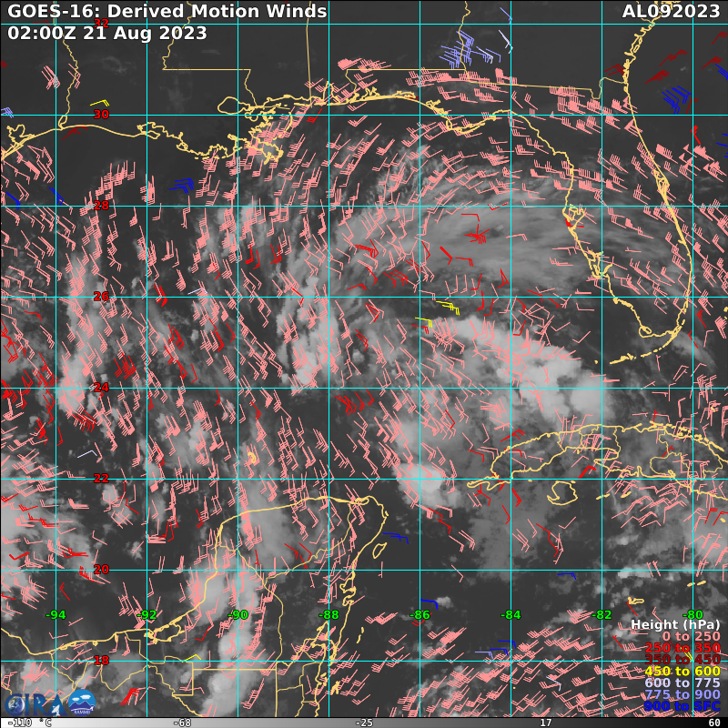The height and width of the screenshot is (728, 728).
Task: Select the "450 to 600" legend entry
Action: click(x=682, y=671)
